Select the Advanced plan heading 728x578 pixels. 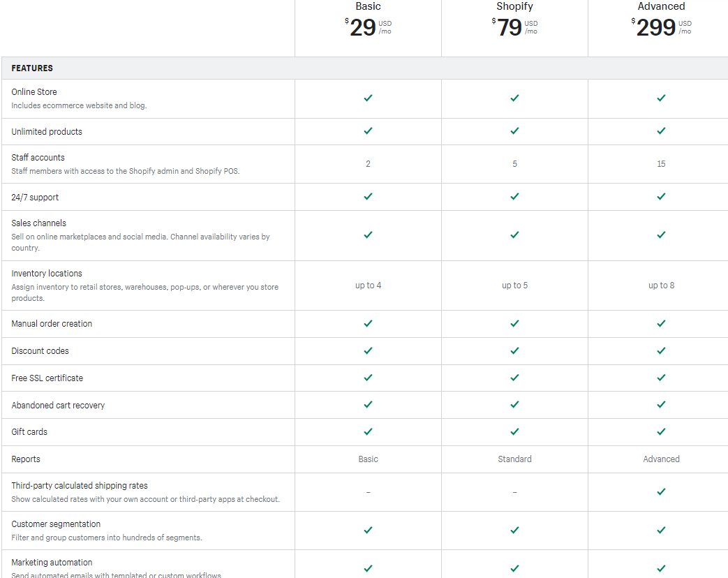661,6
